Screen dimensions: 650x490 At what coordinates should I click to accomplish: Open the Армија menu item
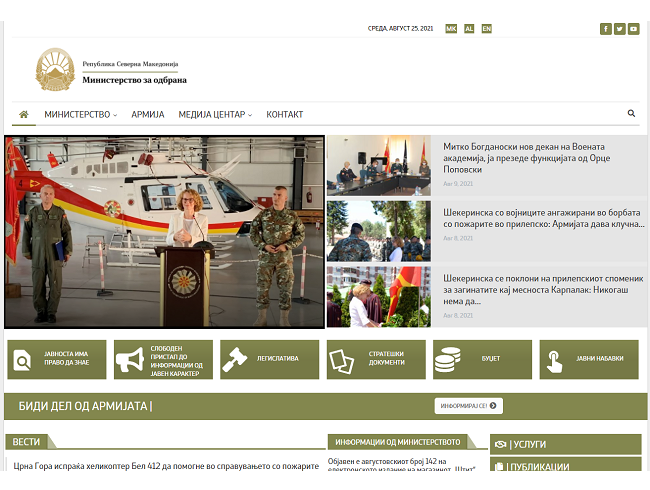click(148, 115)
